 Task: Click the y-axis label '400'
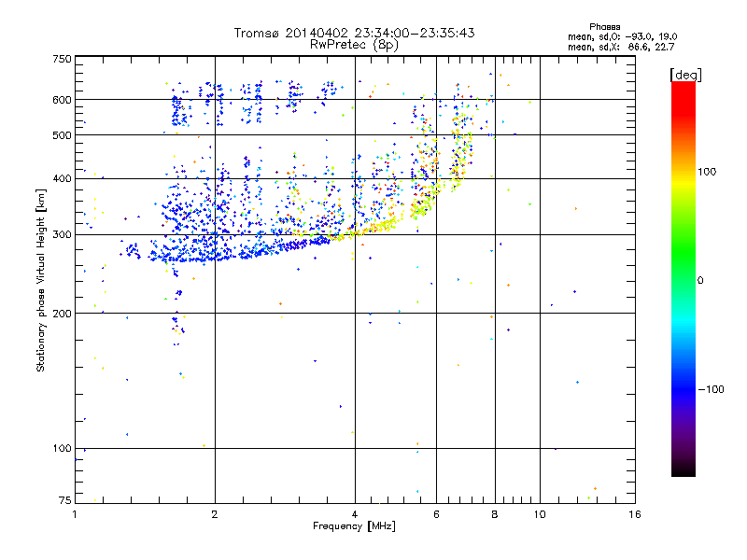pos(62,179)
